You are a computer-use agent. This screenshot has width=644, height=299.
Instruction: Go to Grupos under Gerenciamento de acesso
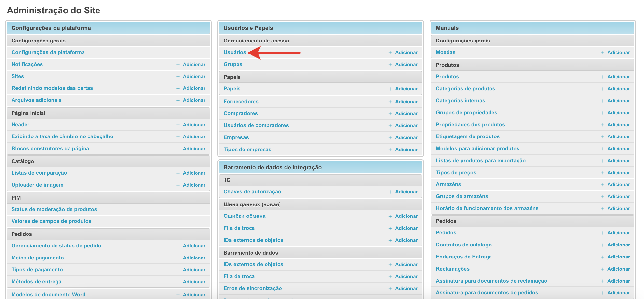point(233,64)
